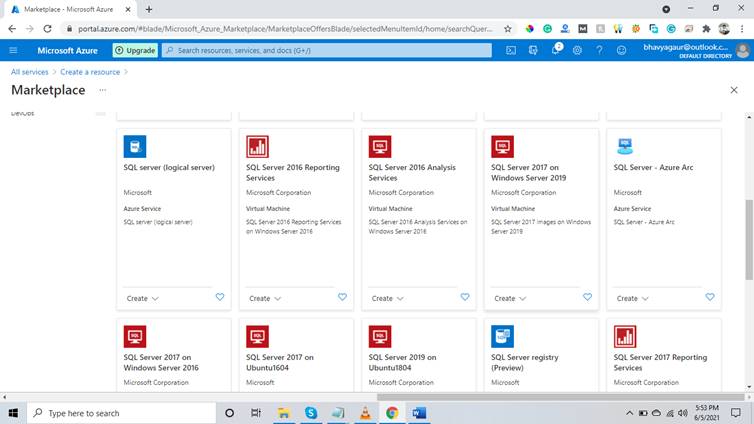754x424 pixels.
Task: Bookmark this page with the star icon
Action: pyautogui.click(x=508, y=29)
